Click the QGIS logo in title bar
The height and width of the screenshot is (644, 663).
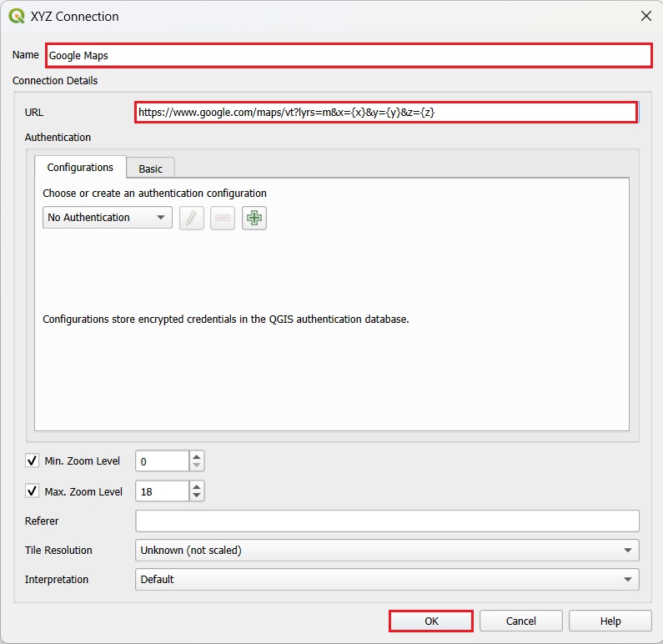coord(16,16)
